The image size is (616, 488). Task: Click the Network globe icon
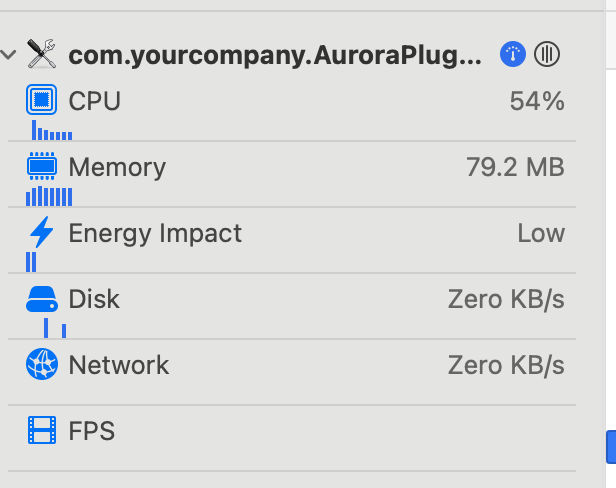pyautogui.click(x=42, y=365)
